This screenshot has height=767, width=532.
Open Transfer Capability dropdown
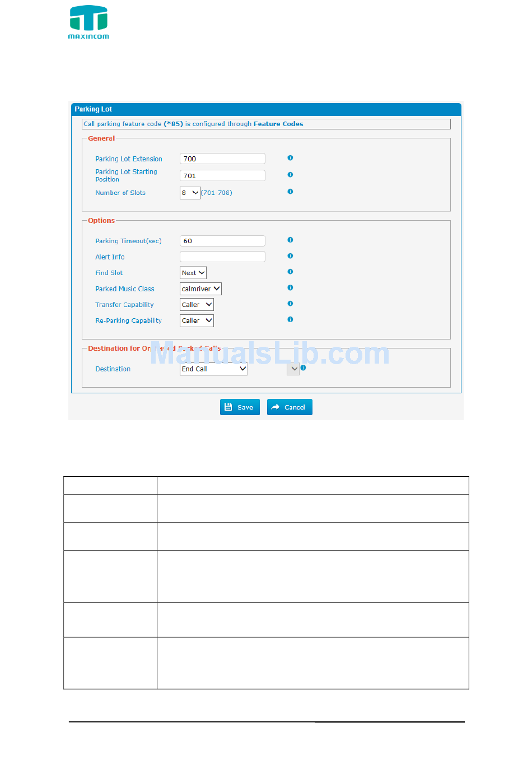pyautogui.click(x=197, y=305)
